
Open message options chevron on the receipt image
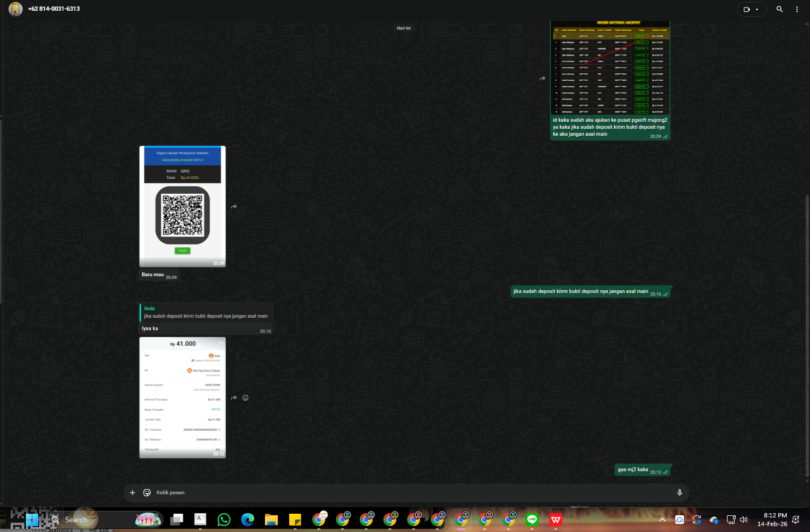[220, 343]
